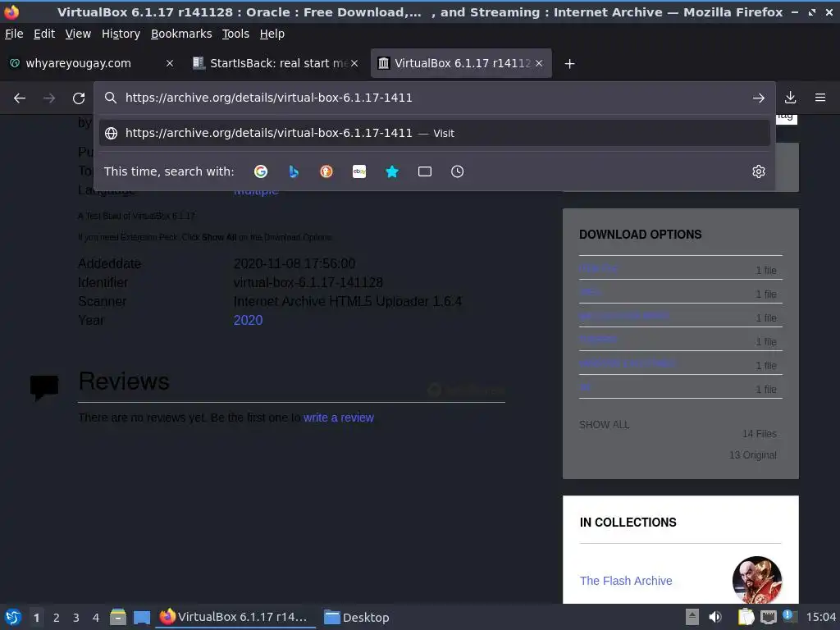Switch to workspace 3

click(76, 617)
